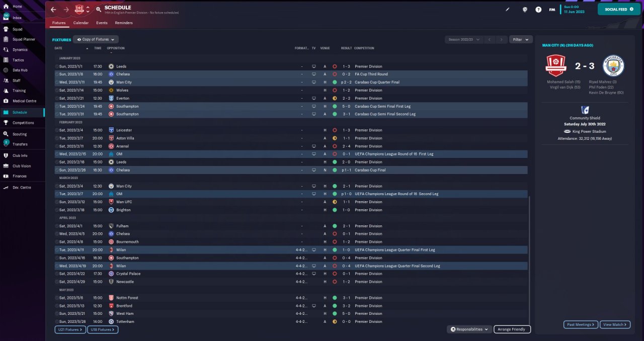Toggle the circle on Chelsea 2023/1/8 row

point(57,74)
